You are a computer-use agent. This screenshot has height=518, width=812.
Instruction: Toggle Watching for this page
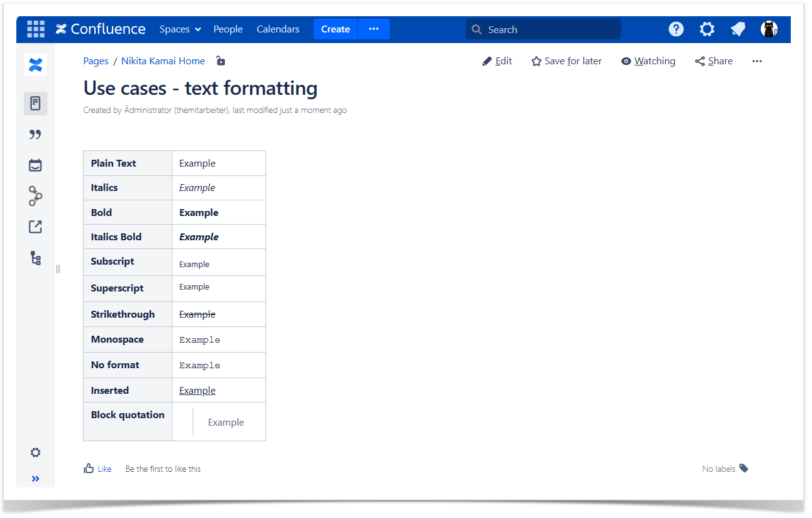(648, 61)
